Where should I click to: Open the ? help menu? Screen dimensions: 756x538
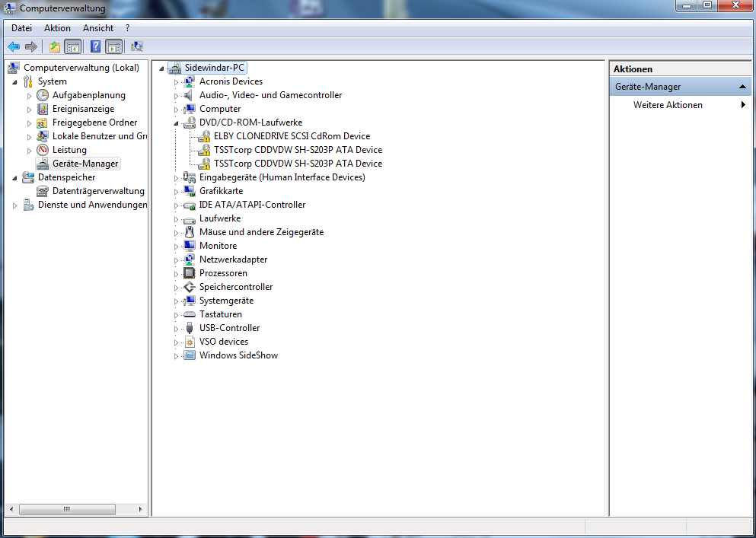tap(127, 28)
